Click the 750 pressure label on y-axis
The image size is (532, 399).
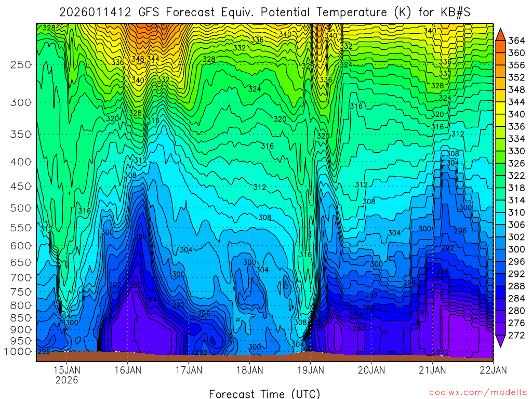[x=21, y=292]
